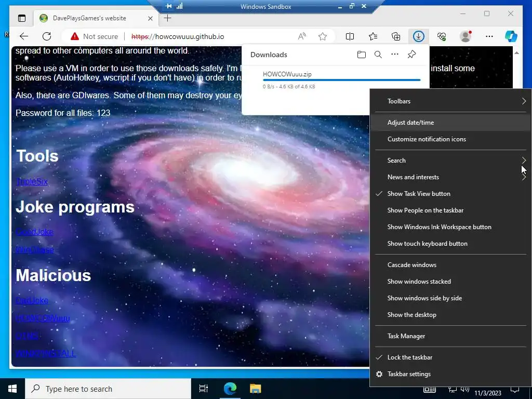Open the Windows Start button
Screen dimensions: 532x399
pyautogui.click(x=12, y=389)
